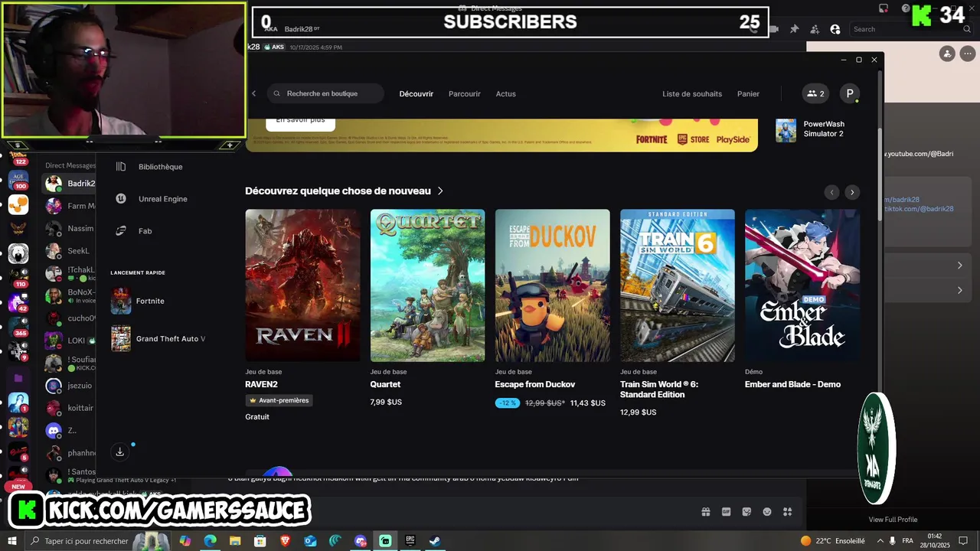The width and height of the screenshot is (980, 551).
Task: Open the koittair direct message
Action: click(x=69, y=408)
